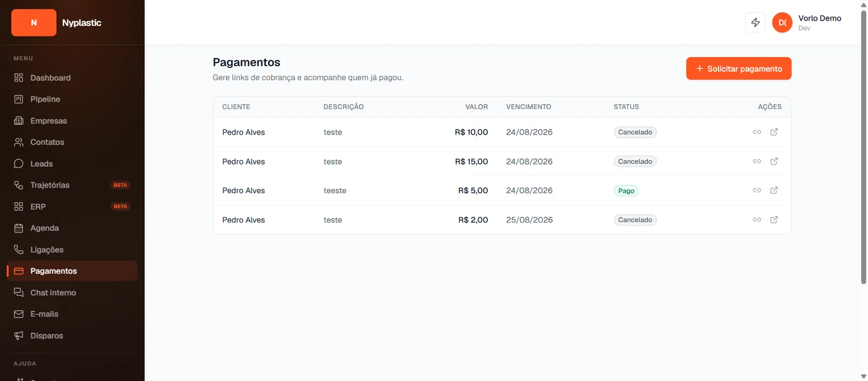
Task: Click due date 25/08/2026
Action: pos(529,220)
